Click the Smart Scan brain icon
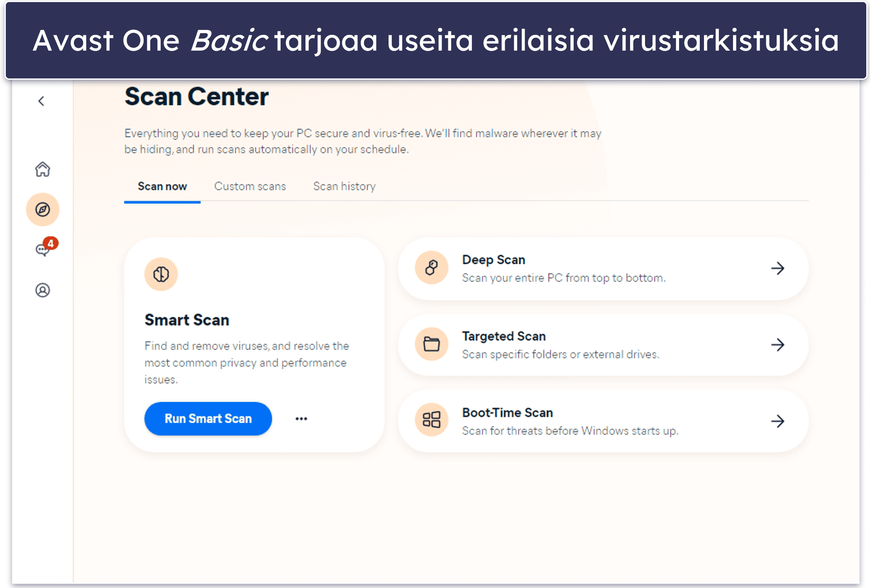 click(x=161, y=274)
